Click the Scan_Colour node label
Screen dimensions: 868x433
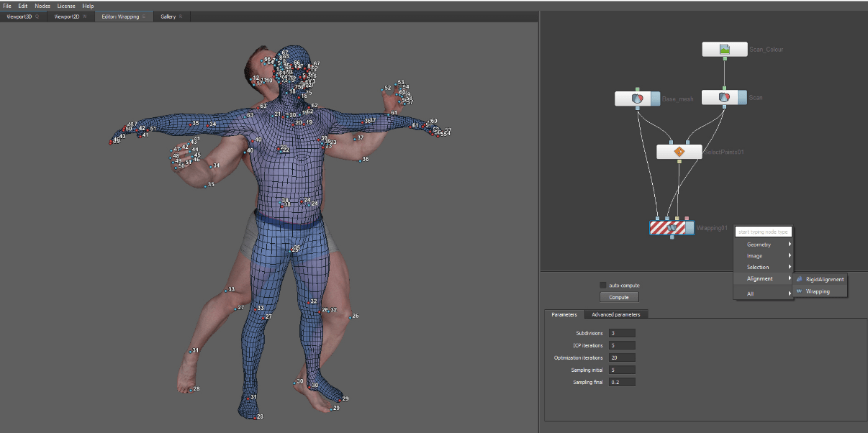[767, 50]
